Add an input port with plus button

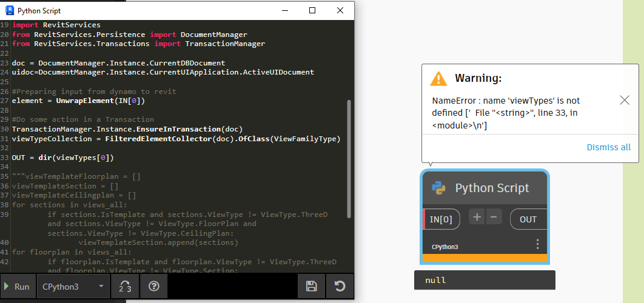477,217
